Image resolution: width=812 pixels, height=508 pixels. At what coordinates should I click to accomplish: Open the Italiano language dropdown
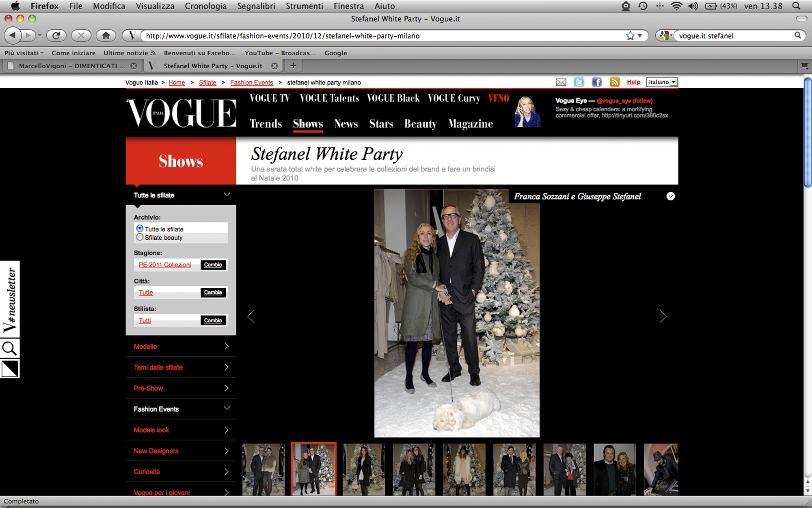coord(662,82)
